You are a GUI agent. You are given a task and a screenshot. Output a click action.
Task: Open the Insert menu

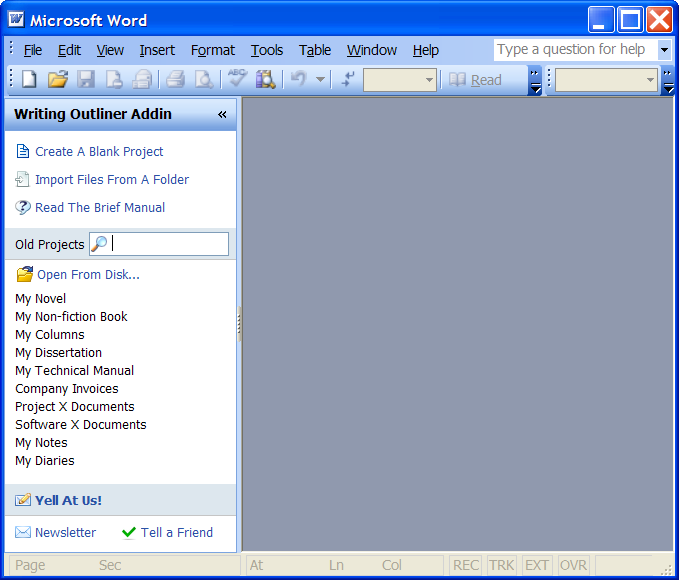[x=157, y=50]
